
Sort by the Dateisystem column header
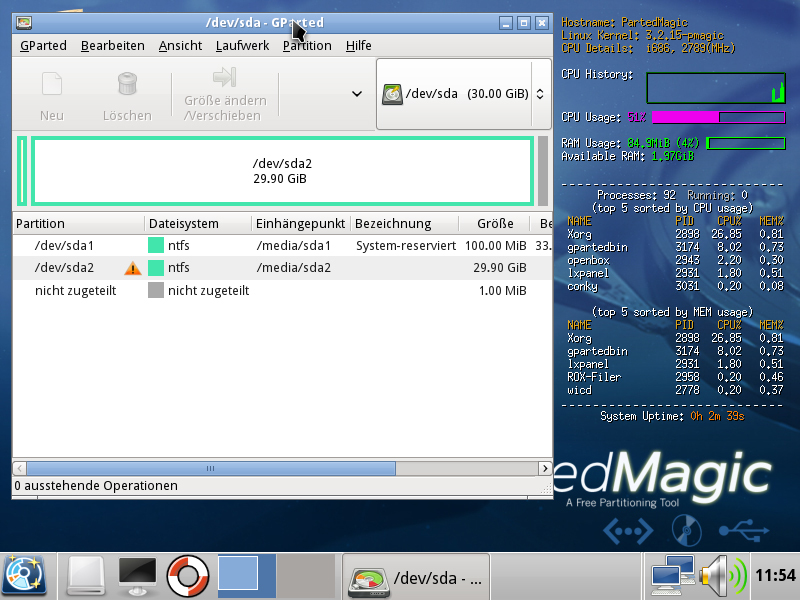pyautogui.click(x=198, y=223)
